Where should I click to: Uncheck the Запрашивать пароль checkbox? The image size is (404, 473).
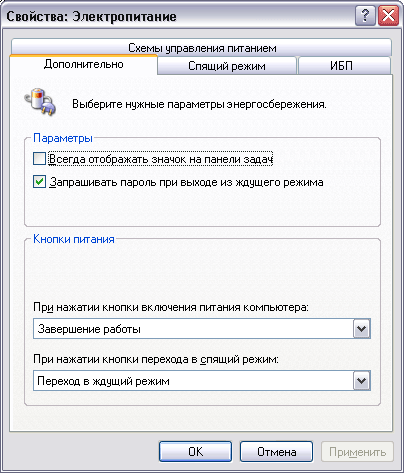coord(39,182)
